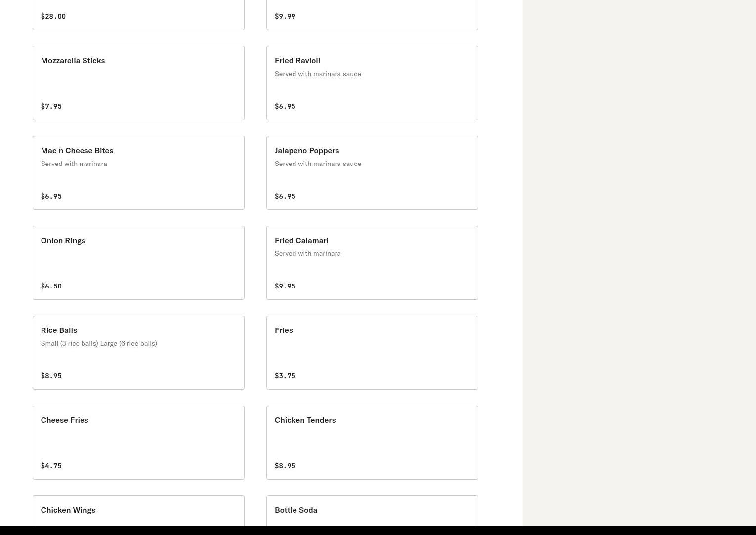Image resolution: width=756 pixels, height=535 pixels.
Task: Click the "$8.95" price of Chicken Tenders
Action: click(x=285, y=466)
